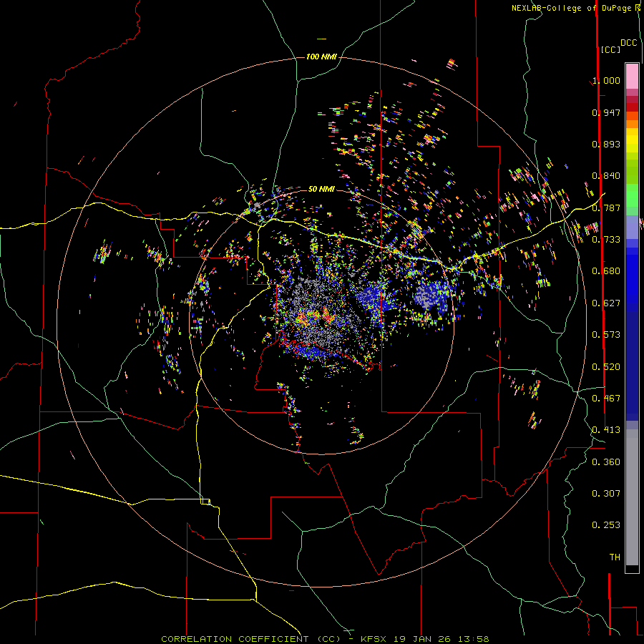644x644 pixels.
Task: Click the 100 NMI range ring label
Action: (321, 57)
